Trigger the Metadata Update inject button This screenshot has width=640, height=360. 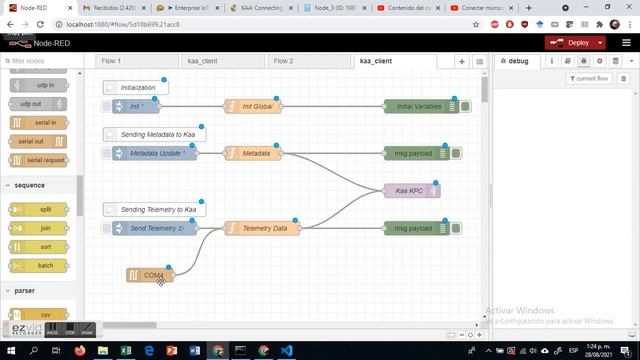[106, 153]
